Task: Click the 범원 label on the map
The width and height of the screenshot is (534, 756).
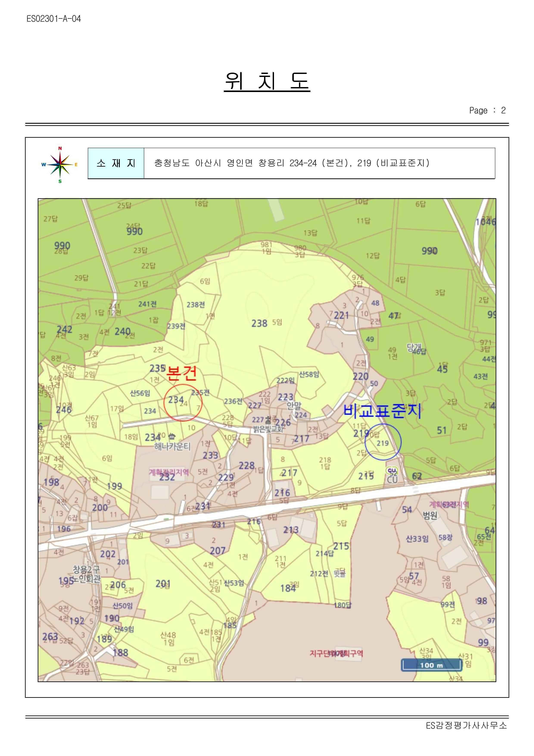Action: click(430, 515)
